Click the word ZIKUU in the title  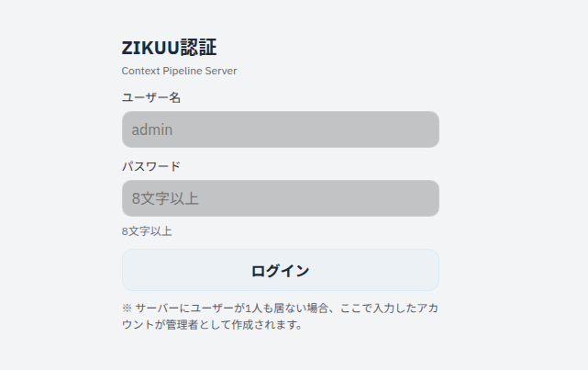pyautogui.click(x=150, y=48)
